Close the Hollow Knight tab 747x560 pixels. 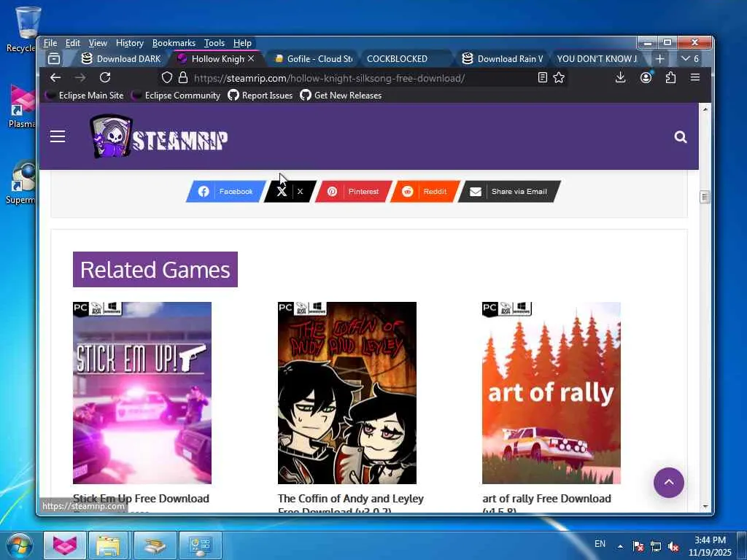click(x=251, y=58)
